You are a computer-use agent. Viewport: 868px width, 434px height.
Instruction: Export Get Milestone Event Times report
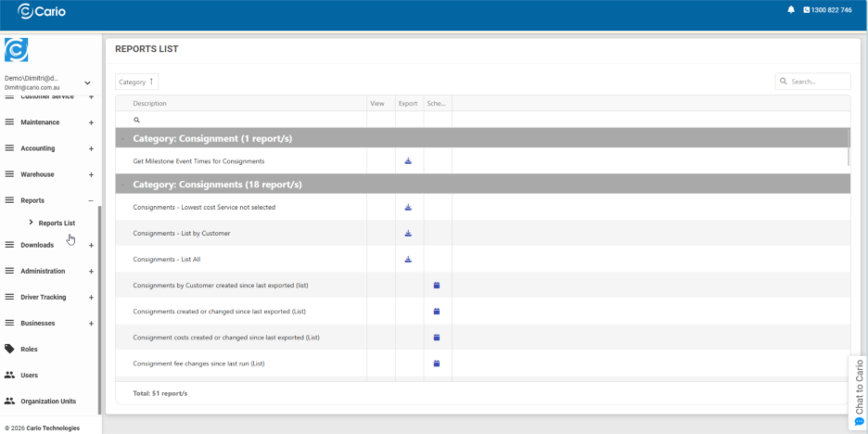(x=408, y=161)
